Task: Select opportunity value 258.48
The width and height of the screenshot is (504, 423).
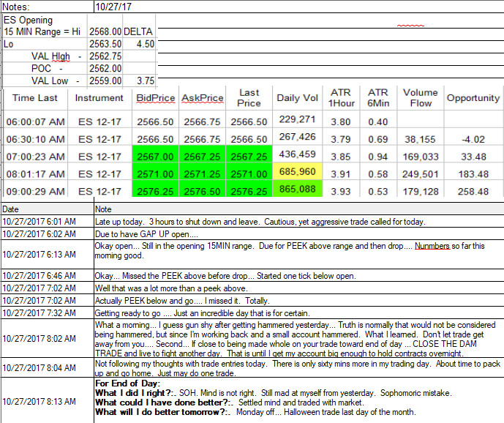Action: click(x=473, y=192)
